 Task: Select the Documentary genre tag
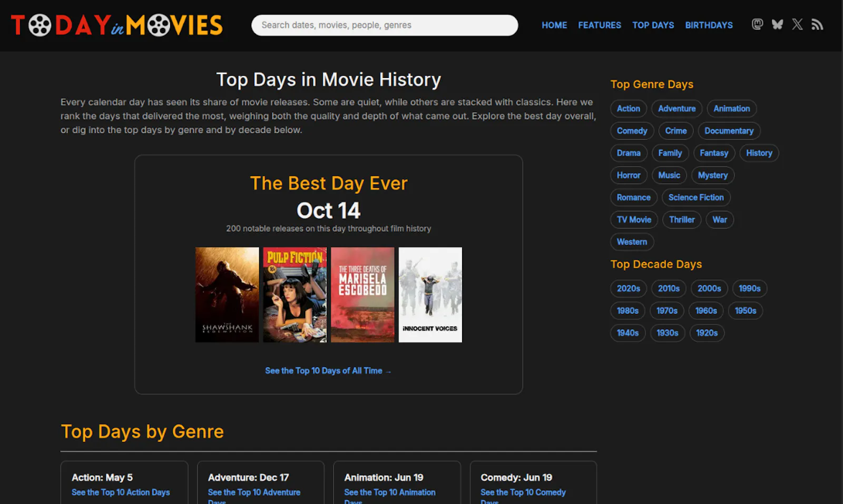pos(729,131)
